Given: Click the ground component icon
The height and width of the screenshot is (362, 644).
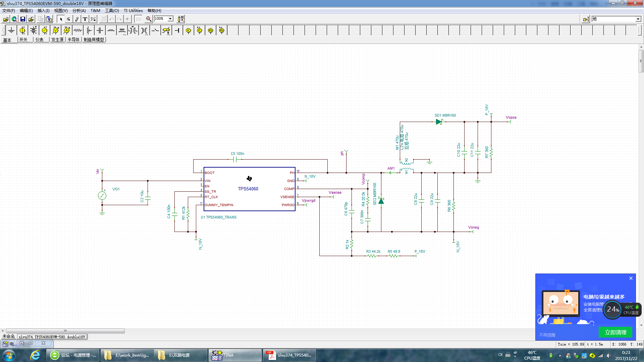Looking at the screenshot, I should [x=11, y=31].
